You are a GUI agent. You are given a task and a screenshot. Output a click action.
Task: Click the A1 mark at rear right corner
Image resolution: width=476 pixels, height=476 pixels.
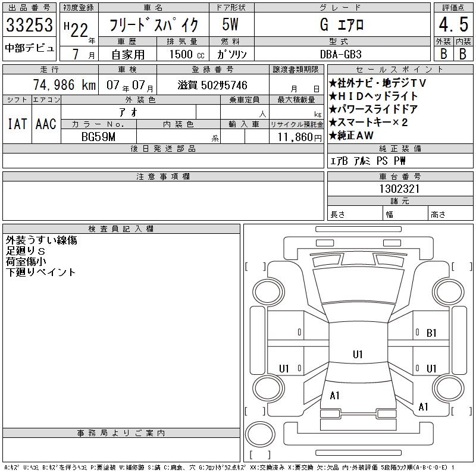(423, 407)
